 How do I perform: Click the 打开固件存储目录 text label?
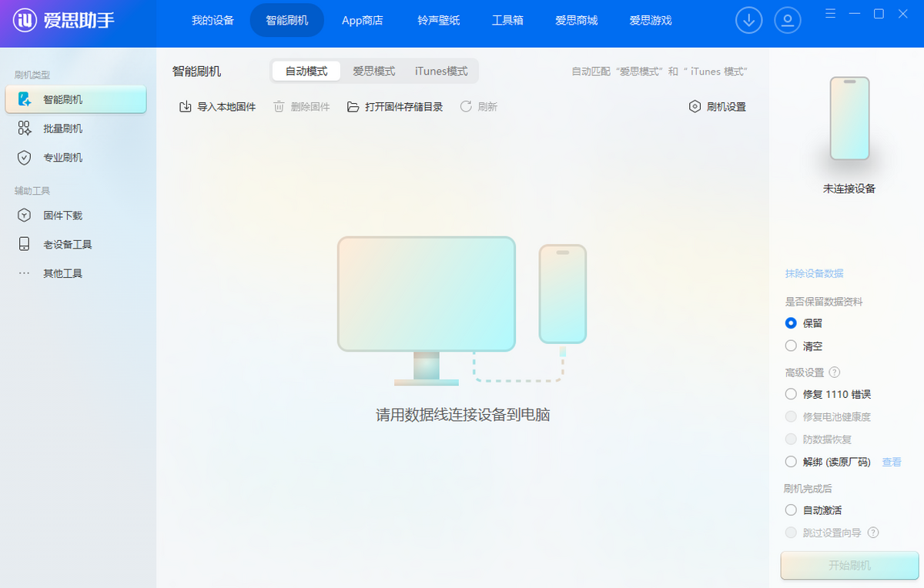[x=404, y=107]
